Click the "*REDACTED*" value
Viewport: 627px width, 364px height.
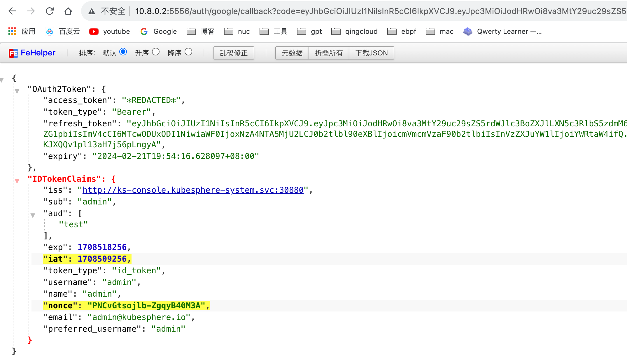(151, 100)
